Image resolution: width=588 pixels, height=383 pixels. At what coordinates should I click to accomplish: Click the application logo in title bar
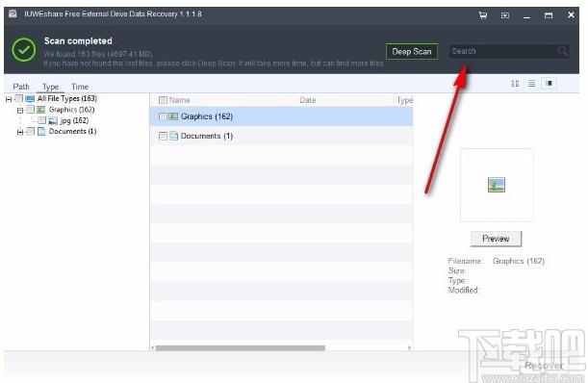pos(13,14)
